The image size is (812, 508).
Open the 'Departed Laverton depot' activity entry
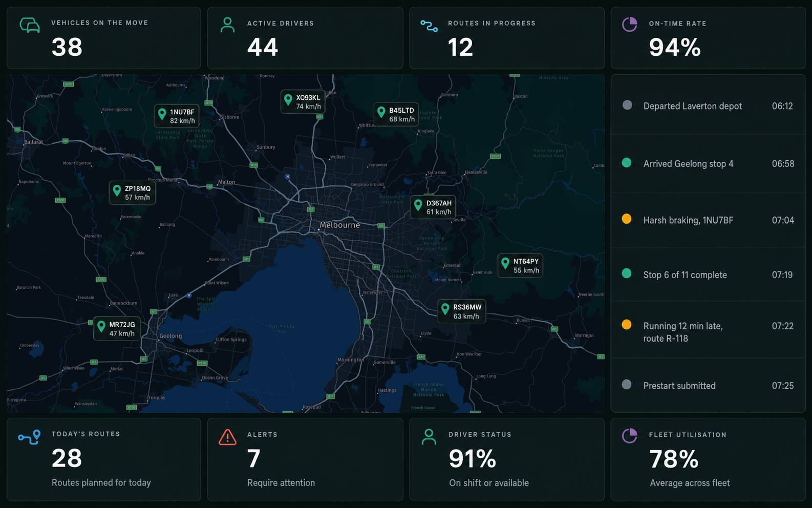(709, 106)
